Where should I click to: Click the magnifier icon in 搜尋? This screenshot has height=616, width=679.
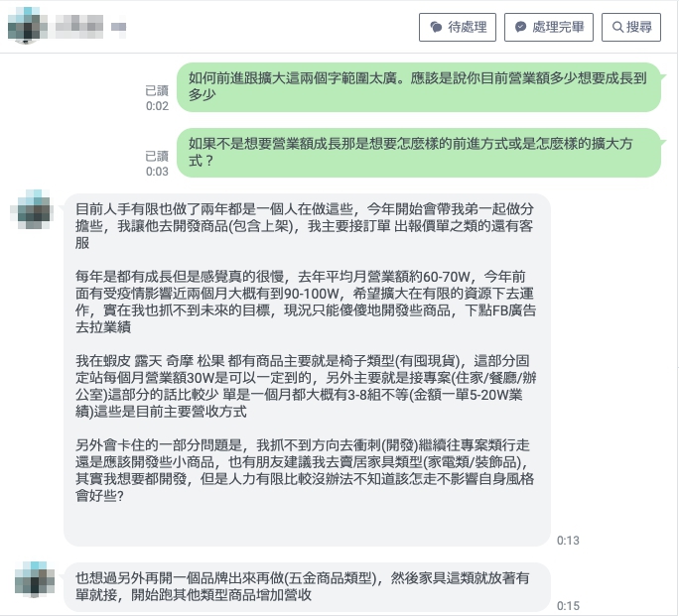[617, 27]
